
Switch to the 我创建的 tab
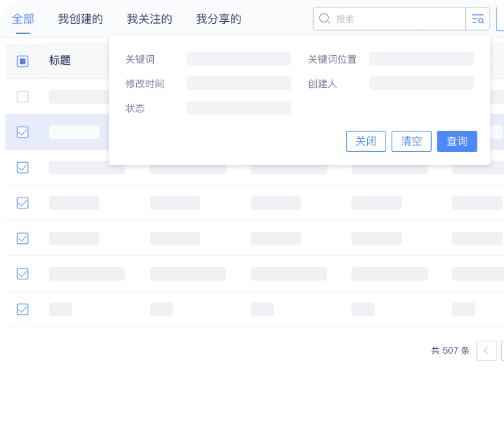tap(80, 19)
